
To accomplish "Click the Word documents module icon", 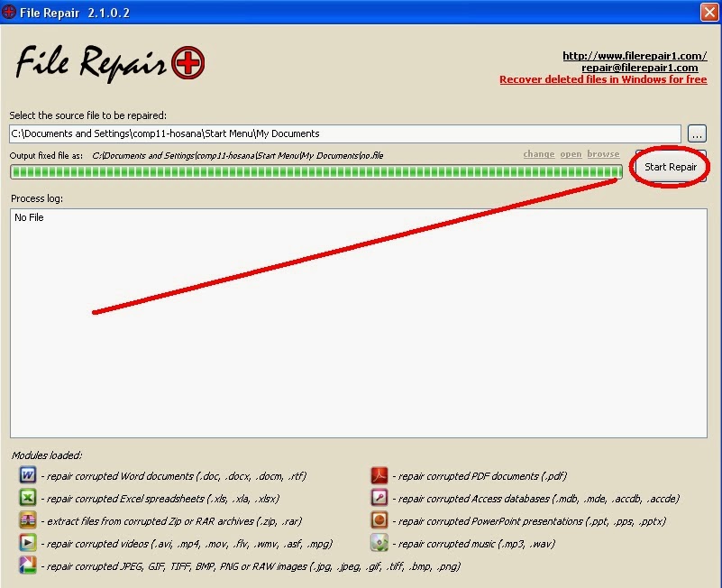I will click(28, 474).
